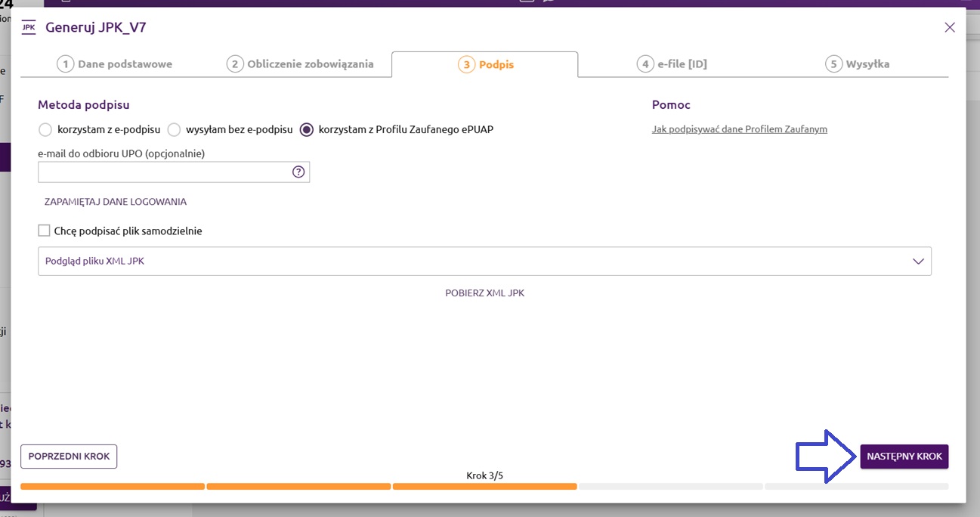
Task: Choose 'wysyłam bez e-podpisu' radio button
Action: coord(174,130)
